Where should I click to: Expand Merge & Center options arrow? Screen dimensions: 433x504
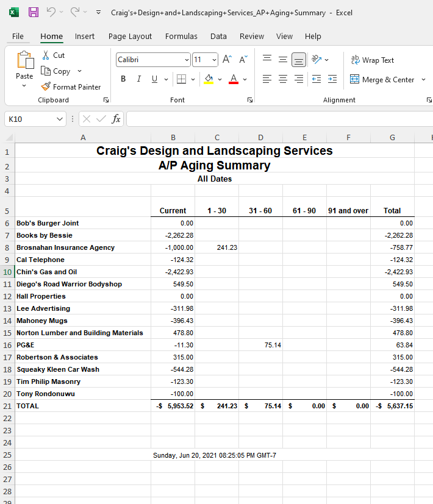423,79
